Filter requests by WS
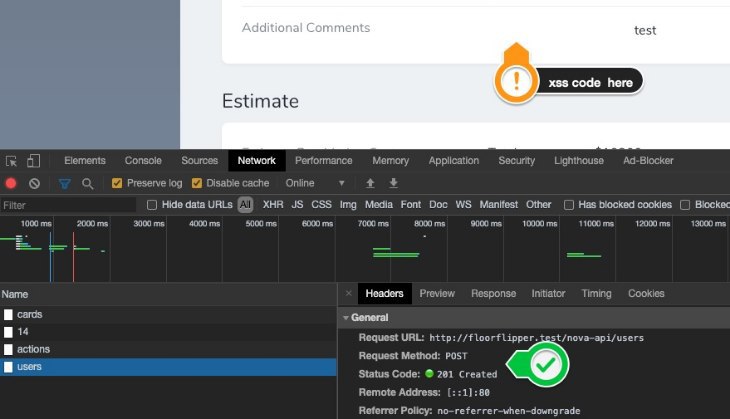 click(x=463, y=205)
